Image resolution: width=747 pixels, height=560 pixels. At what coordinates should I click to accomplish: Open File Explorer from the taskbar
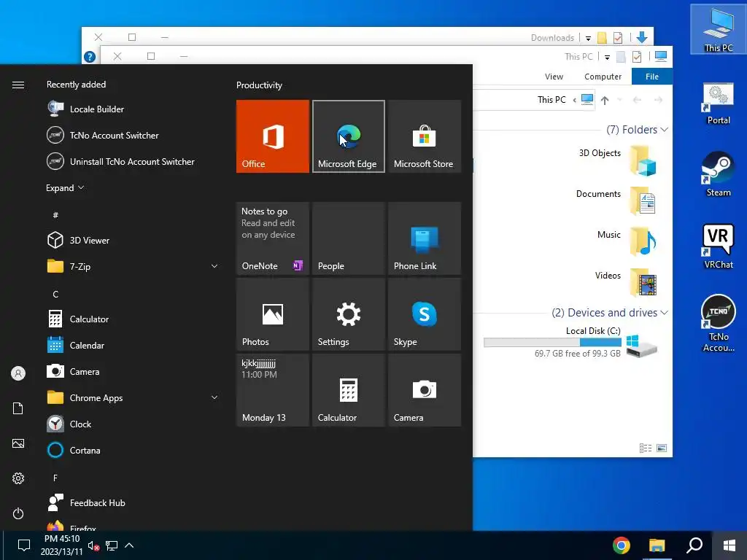point(657,545)
